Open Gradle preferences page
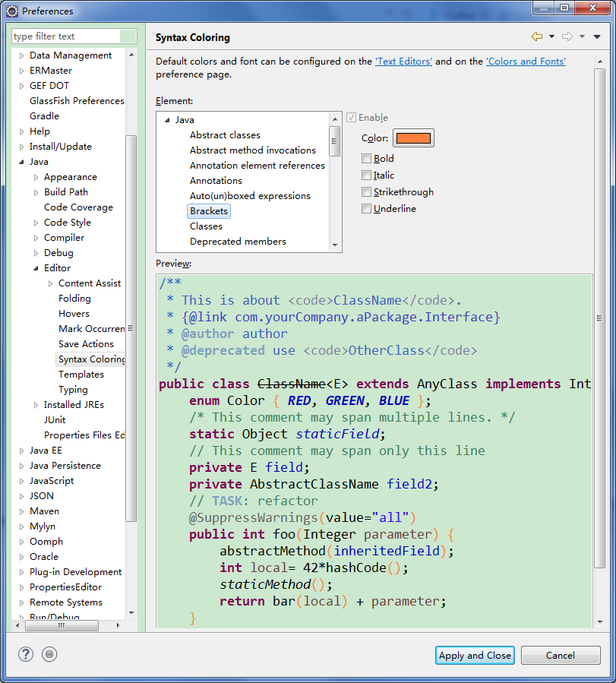The image size is (616, 683). pyautogui.click(x=44, y=116)
